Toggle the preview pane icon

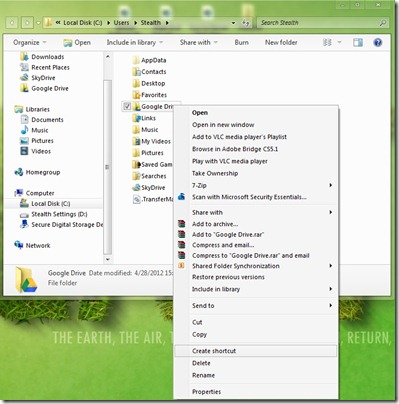click(x=358, y=42)
